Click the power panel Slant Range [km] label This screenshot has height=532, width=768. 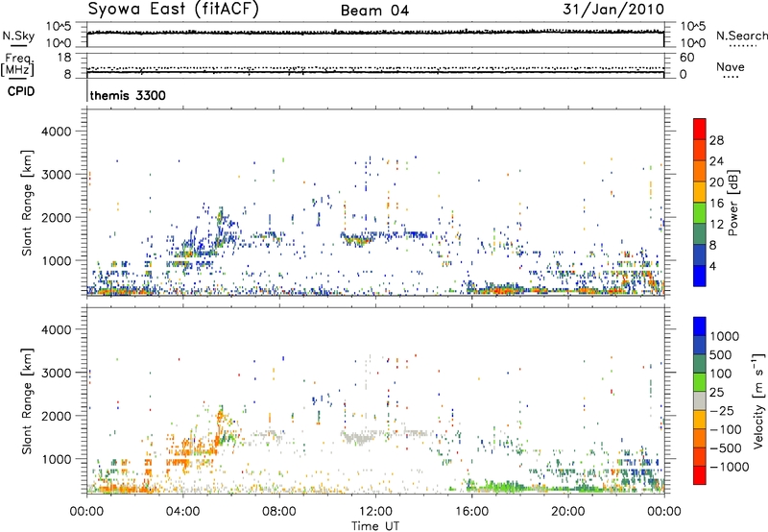(27, 203)
